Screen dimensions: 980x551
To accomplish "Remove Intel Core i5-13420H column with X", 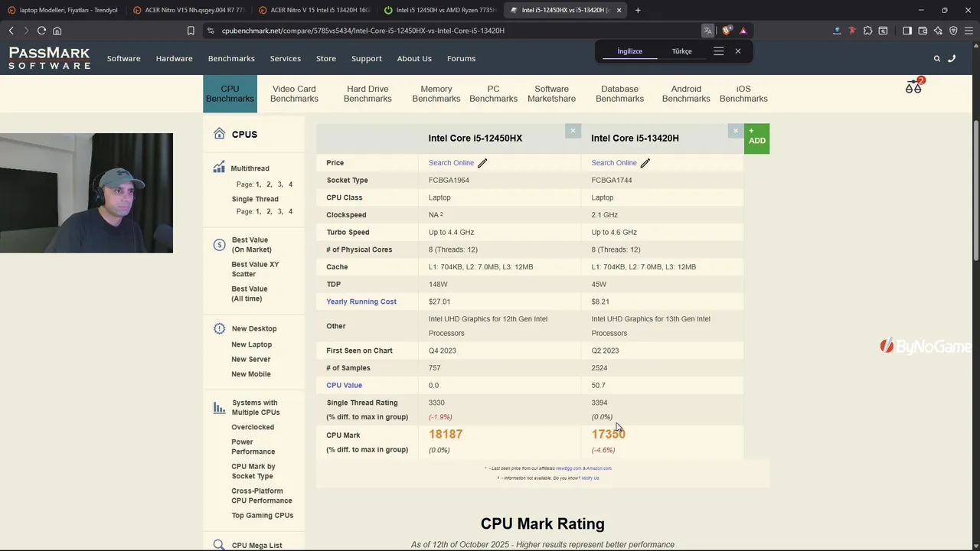I will (736, 131).
